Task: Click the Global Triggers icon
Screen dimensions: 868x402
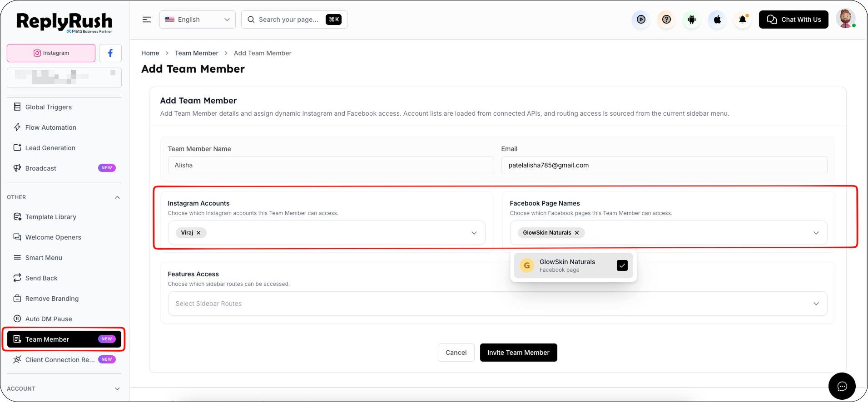Action: click(17, 107)
